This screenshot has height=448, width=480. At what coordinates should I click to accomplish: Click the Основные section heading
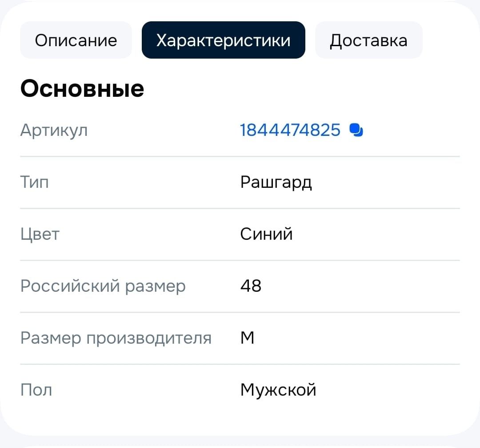tap(82, 89)
